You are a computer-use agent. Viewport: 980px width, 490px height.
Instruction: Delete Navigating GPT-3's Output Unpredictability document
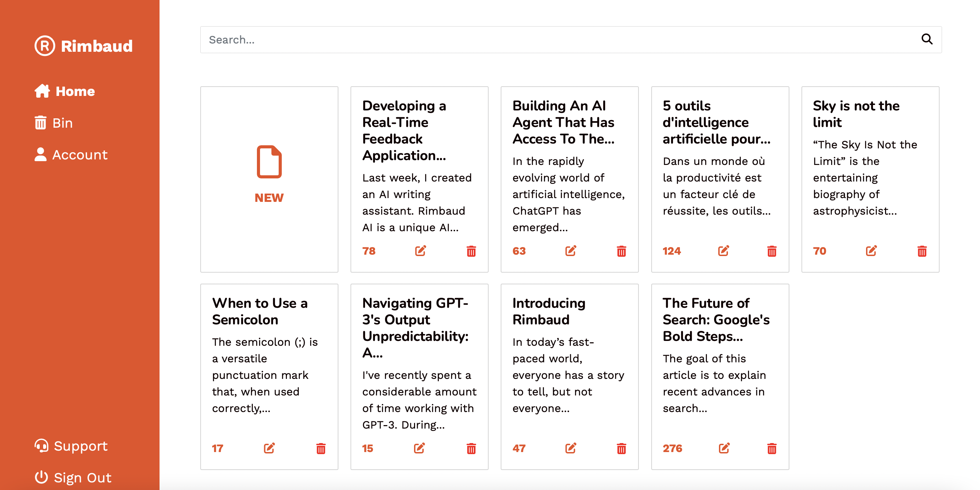[x=471, y=448]
